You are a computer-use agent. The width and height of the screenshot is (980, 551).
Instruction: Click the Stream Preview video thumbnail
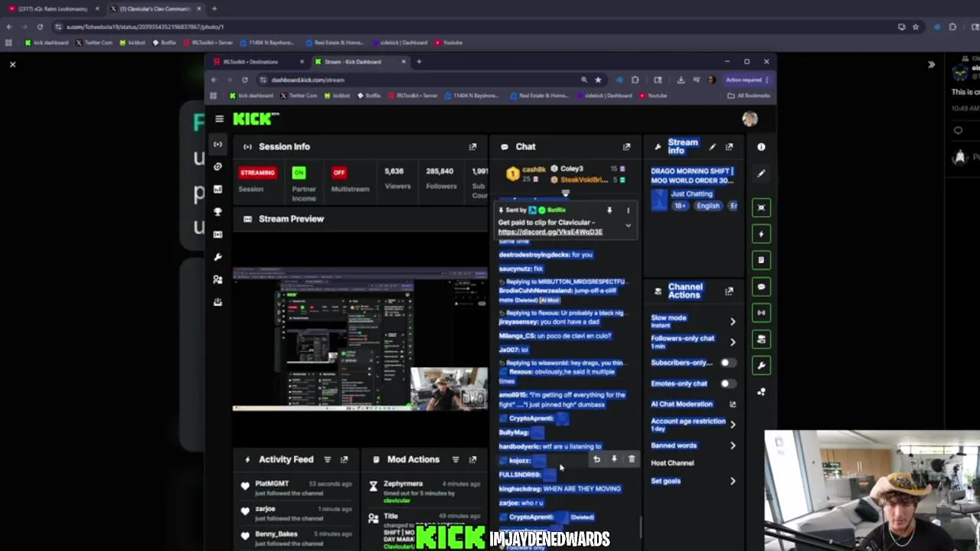tap(360, 339)
